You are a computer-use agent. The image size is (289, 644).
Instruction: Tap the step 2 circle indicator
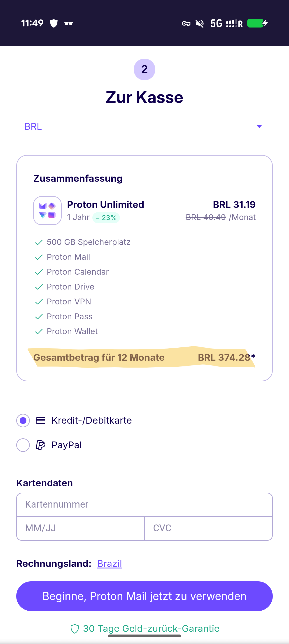(x=144, y=69)
